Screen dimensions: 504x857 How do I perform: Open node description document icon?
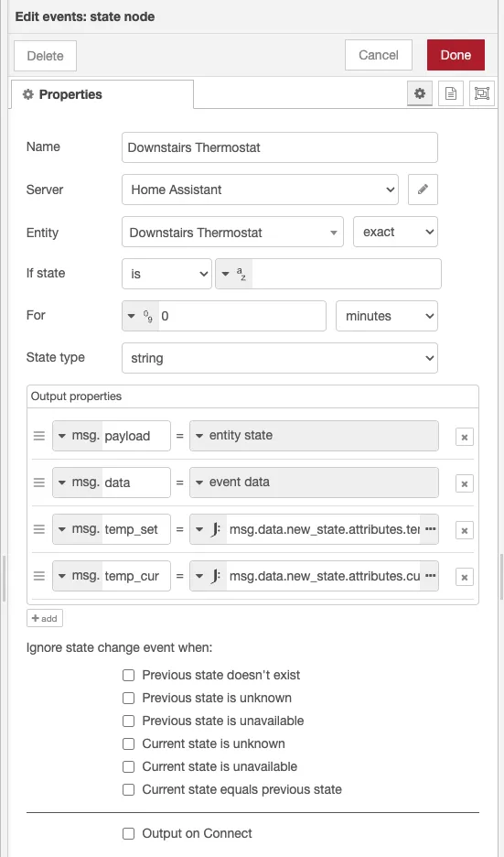point(450,93)
